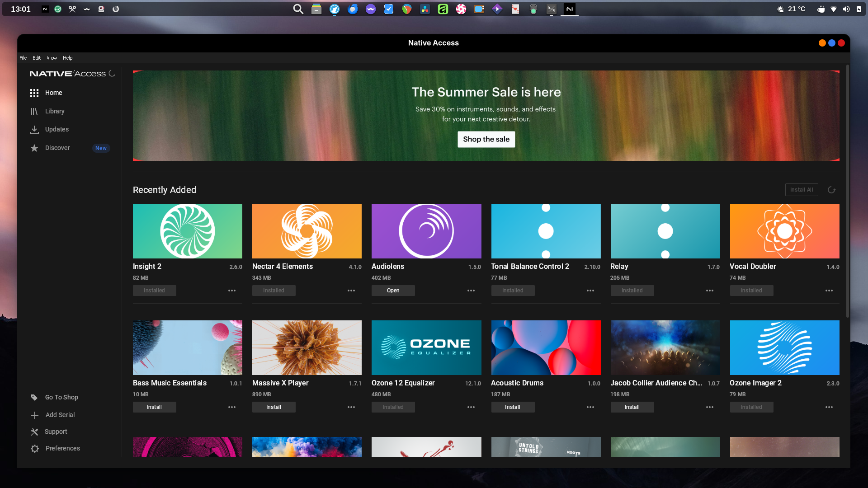Image resolution: width=868 pixels, height=488 pixels.
Task: Open the volume icon in system tray
Action: tap(846, 9)
